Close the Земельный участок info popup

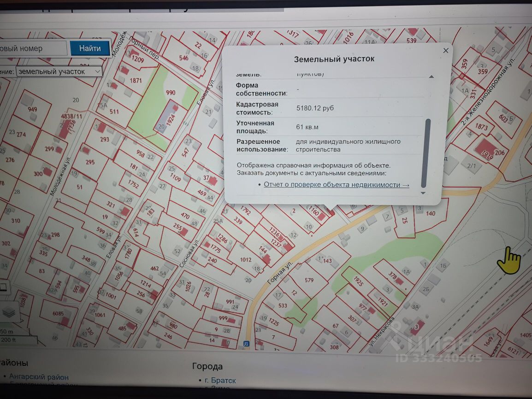[446, 51]
